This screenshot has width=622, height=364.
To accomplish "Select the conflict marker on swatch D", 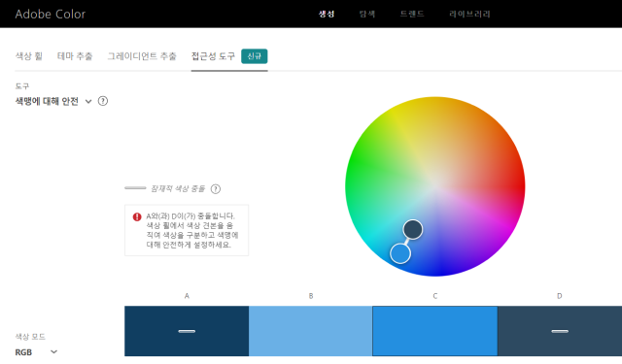I will 560,331.
